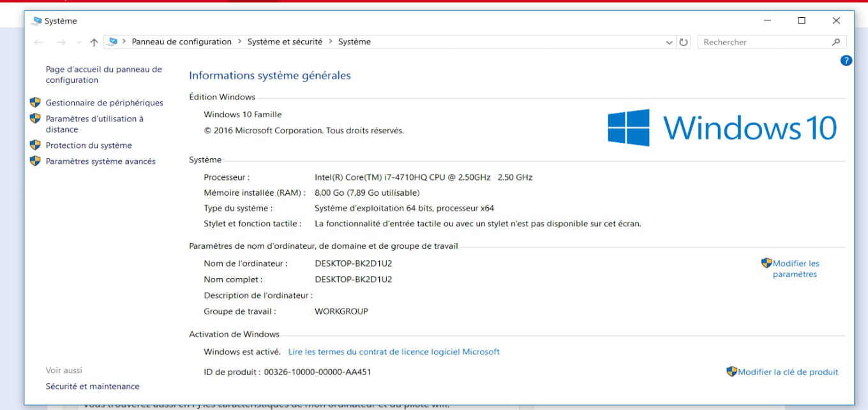868x410 pixels.
Task: Click the search magnifier icon
Action: click(x=836, y=42)
